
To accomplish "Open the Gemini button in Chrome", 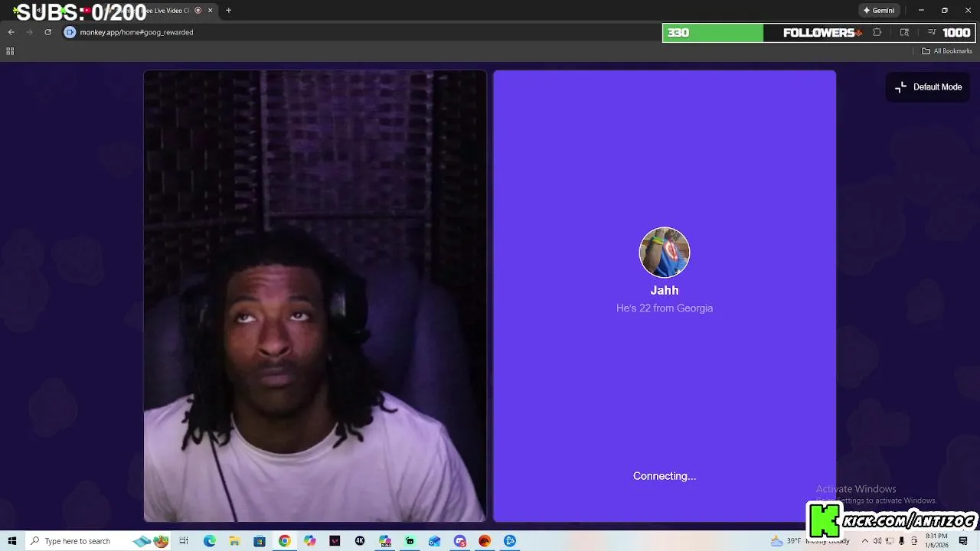I will [x=879, y=11].
